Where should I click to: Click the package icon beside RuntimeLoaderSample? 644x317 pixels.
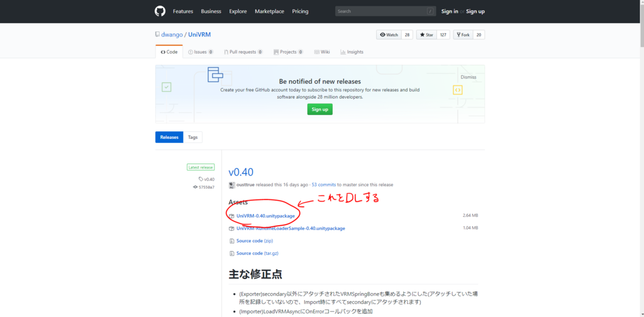(x=232, y=228)
